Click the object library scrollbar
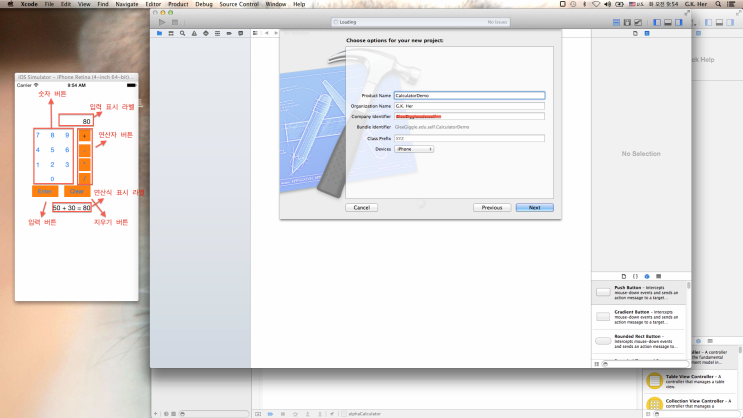The height and width of the screenshot is (418, 743). click(x=688, y=286)
